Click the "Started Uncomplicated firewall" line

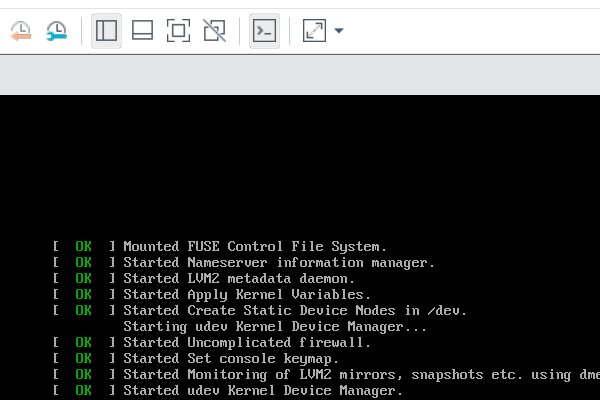[246, 342]
